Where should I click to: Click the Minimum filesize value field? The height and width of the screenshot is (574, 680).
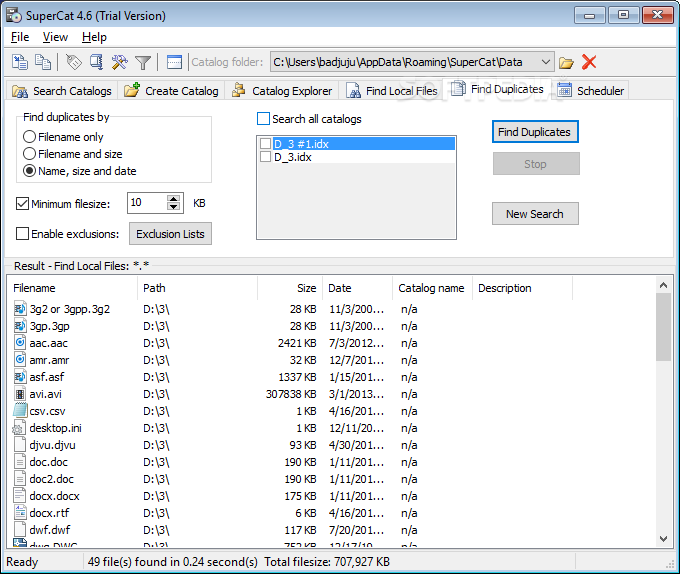coord(147,203)
